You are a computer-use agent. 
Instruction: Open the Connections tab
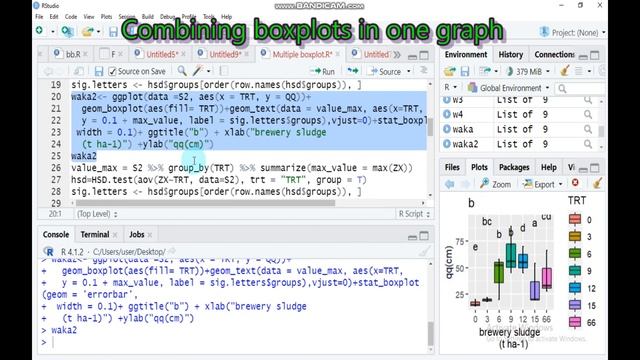pyautogui.click(x=554, y=55)
